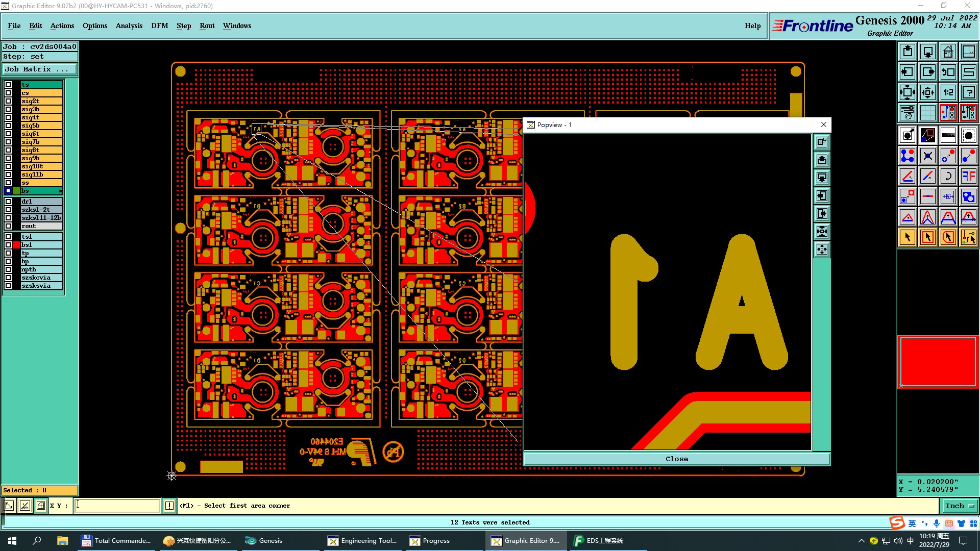
Task: Show hidden system tray icons chevron
Action: [x=861, y=541]
